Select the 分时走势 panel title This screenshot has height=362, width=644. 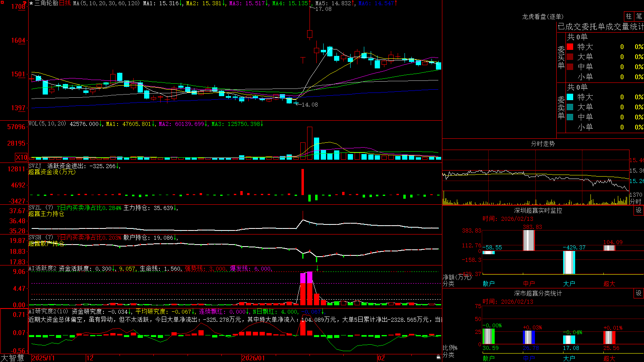click(543, 144)
